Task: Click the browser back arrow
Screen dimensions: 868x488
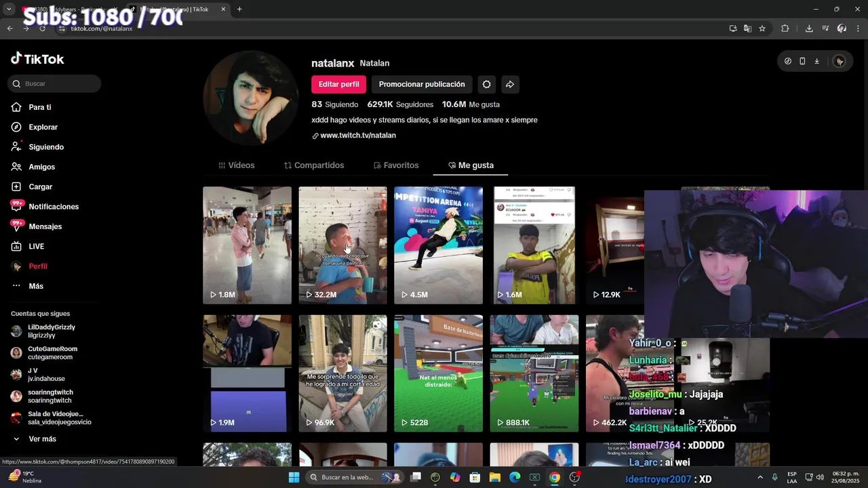Action: click(x=9, y=28)
